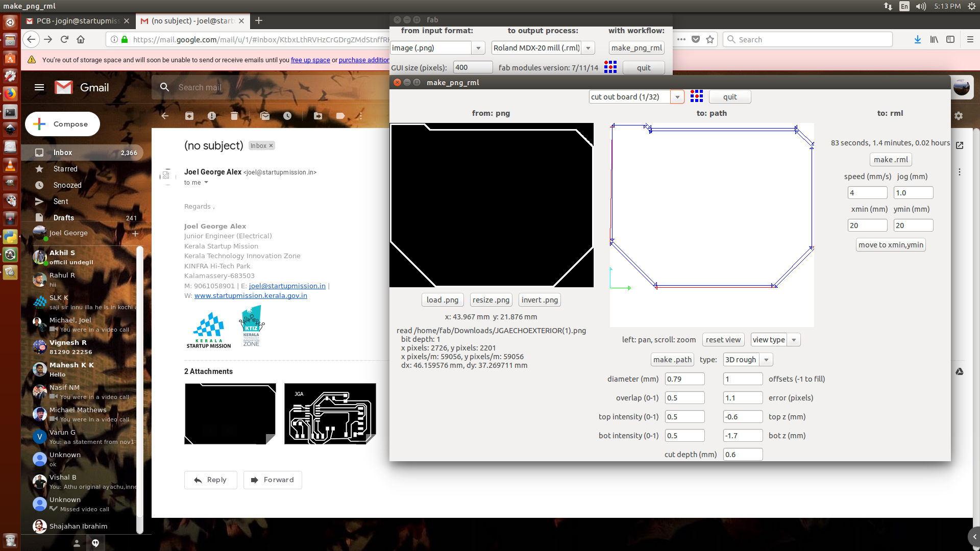The height and width of the screenshot is (551, 980).
Task: Click the snooze clock icon
Action: (287, 116)
